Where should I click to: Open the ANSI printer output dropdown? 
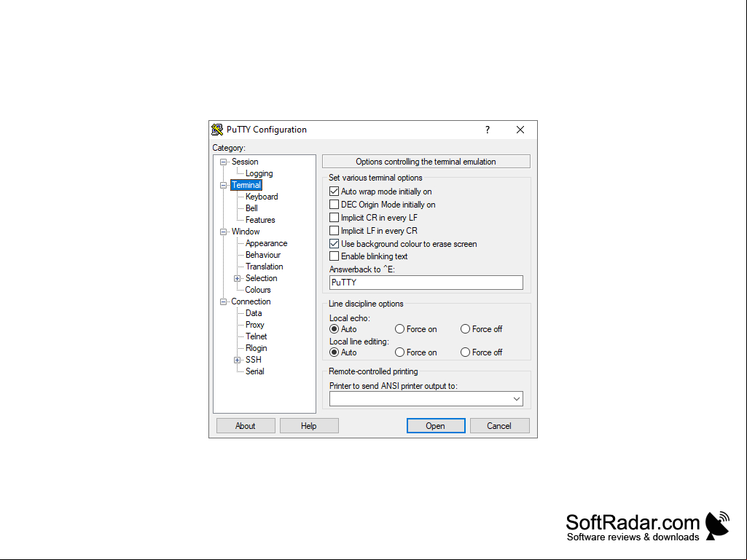(517, 399)
